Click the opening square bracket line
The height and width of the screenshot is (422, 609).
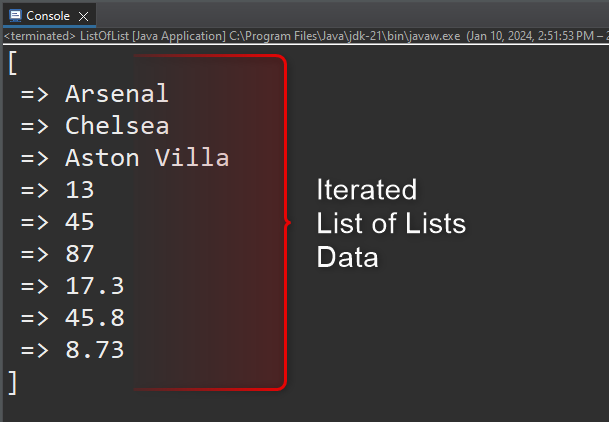pos(12,63)
